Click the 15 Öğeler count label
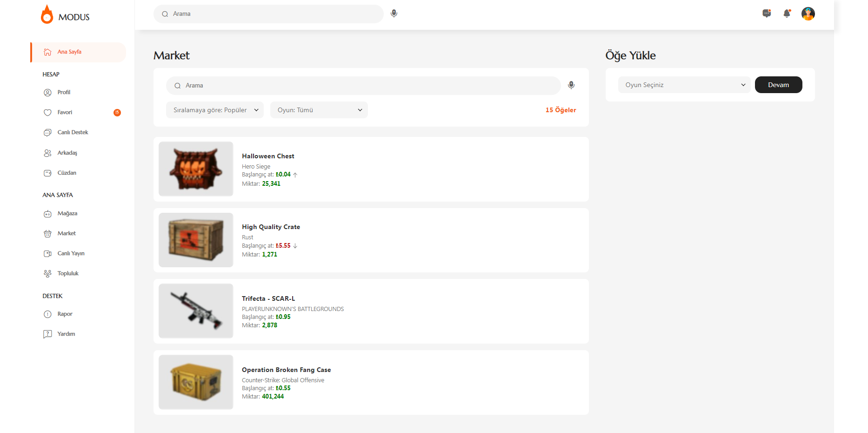Image resolution: width=868 pixels, height=433 pixels. tap(561, 110)
